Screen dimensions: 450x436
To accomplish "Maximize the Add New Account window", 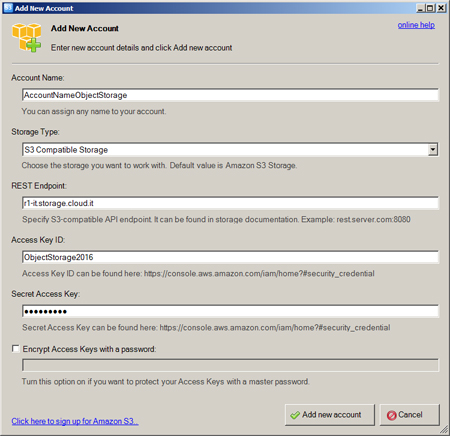I will click(x=430, y=8).
